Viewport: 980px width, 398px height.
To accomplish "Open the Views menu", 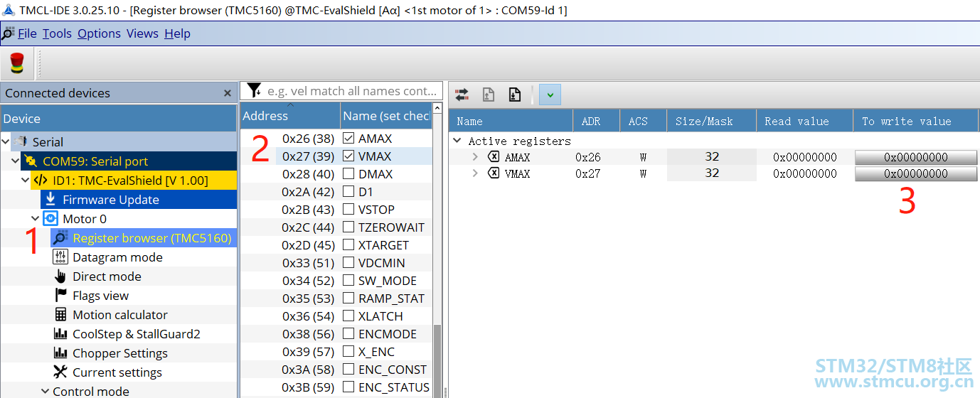I will click(x=142, y=33).
